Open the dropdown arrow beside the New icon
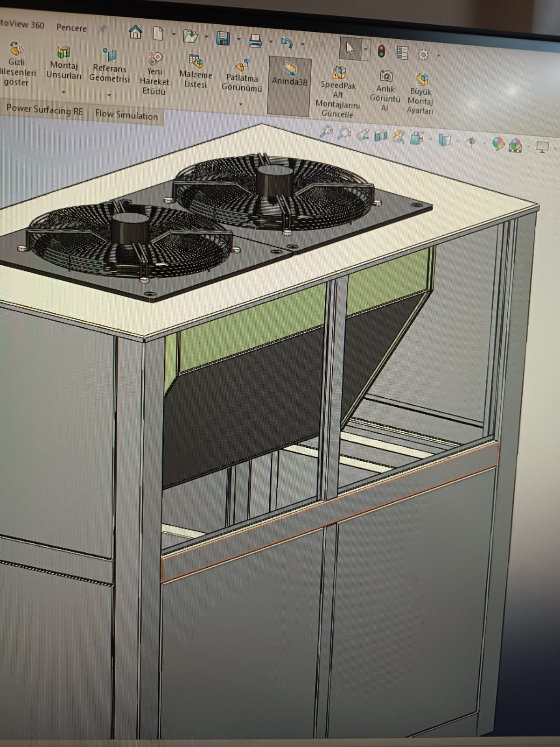The height and width of the screenshot is (747, 560). point(174,35)
